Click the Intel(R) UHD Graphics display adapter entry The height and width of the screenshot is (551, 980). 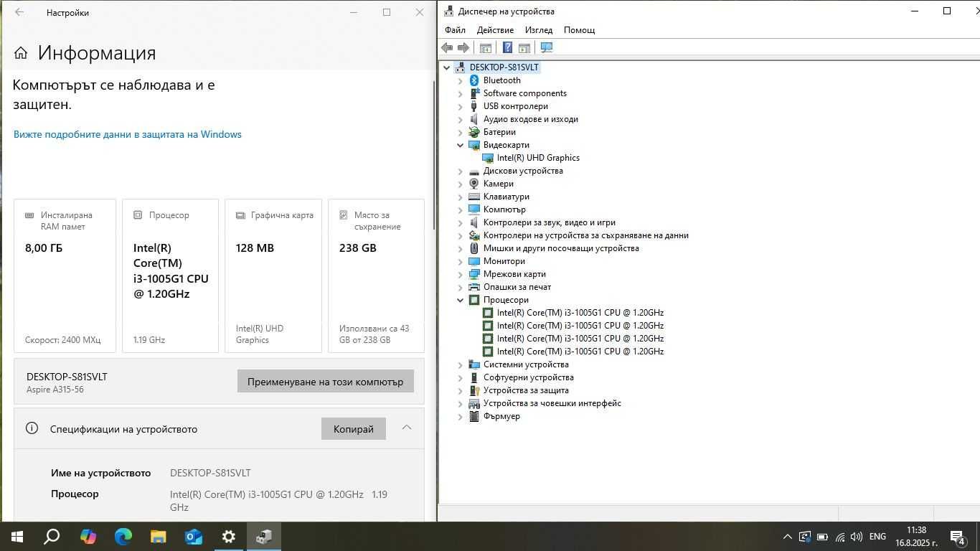(x=538, y=158)
